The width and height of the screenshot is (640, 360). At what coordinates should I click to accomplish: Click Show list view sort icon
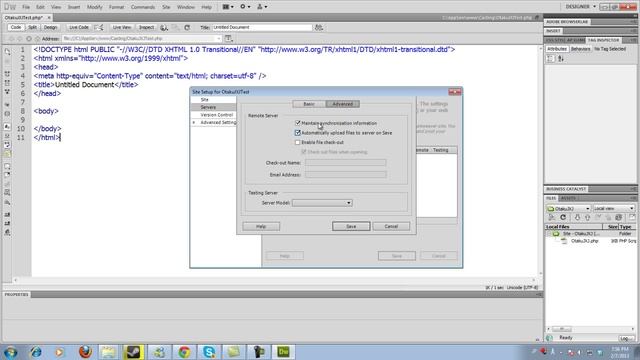coord(561,59)
